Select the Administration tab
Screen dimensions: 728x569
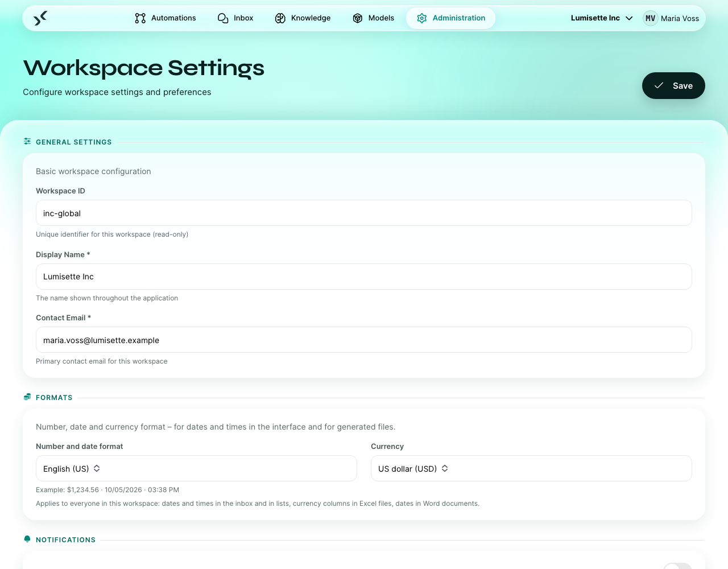(450, 18)
